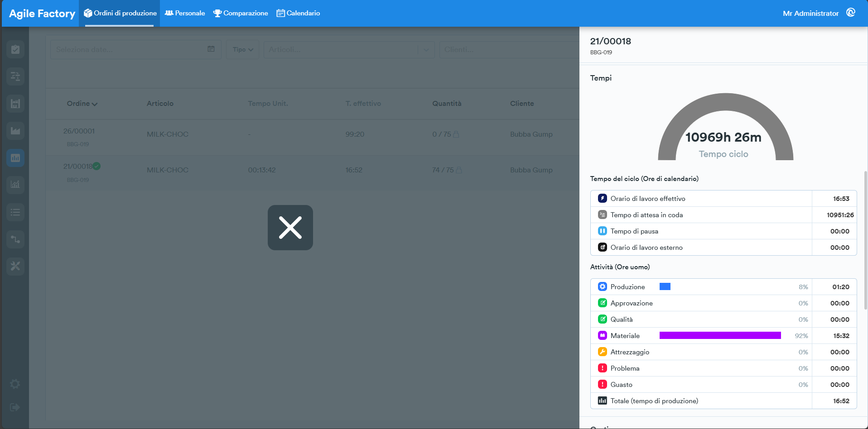The width and height of the screenshot is (868, 429).
Task: Click the lock icon beside 74 / 75
Action: coord(459,170)
